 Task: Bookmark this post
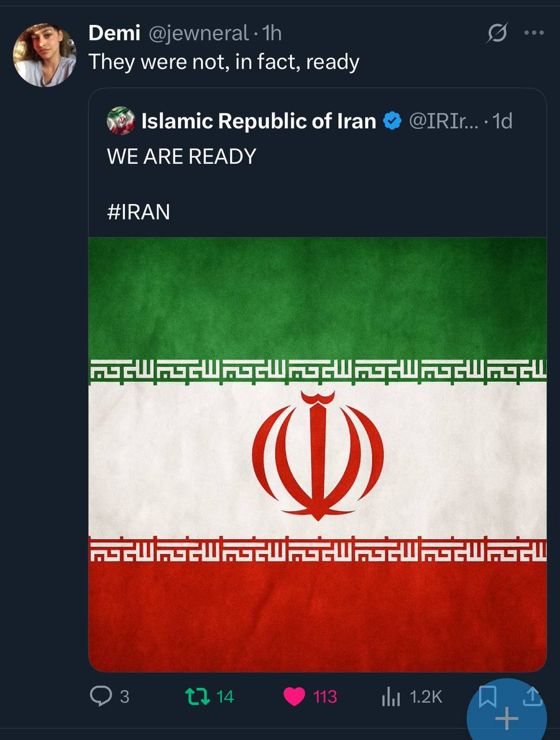(487, 694)
